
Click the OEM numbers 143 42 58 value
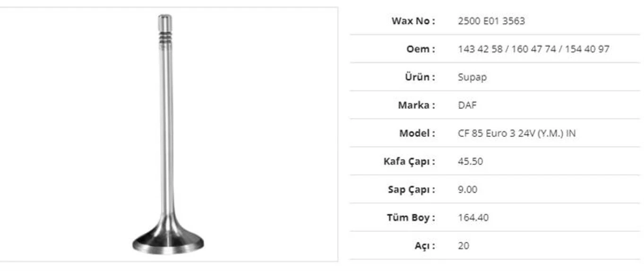[x=533, y=49]
